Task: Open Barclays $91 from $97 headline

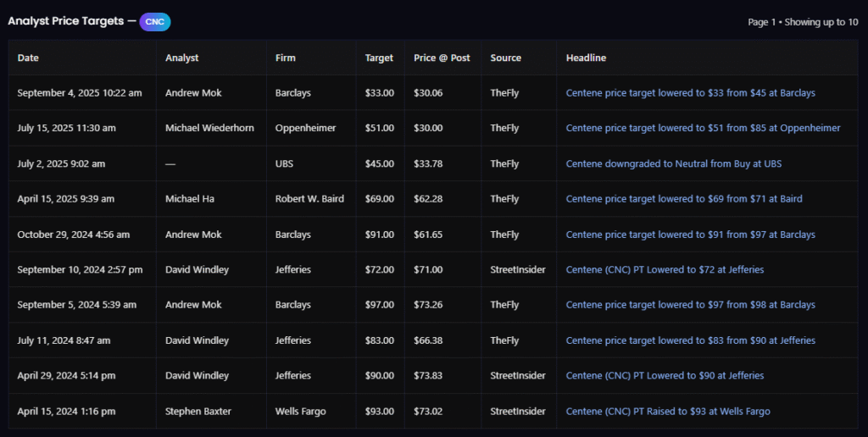Action: 690,235
